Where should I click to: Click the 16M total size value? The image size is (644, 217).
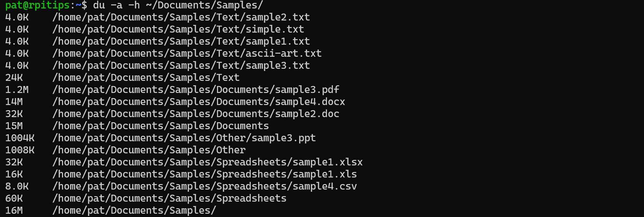pyautogui.click(x=14, y=210)
